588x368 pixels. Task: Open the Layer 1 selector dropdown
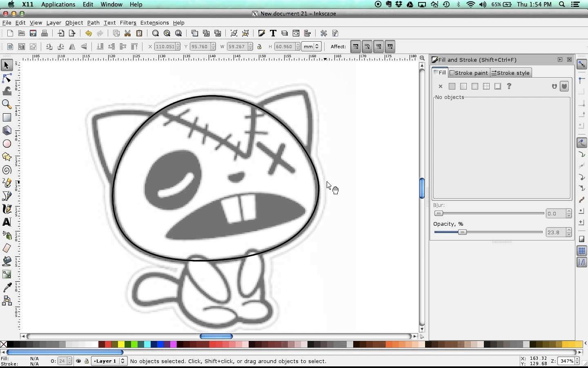pos(109,361)
